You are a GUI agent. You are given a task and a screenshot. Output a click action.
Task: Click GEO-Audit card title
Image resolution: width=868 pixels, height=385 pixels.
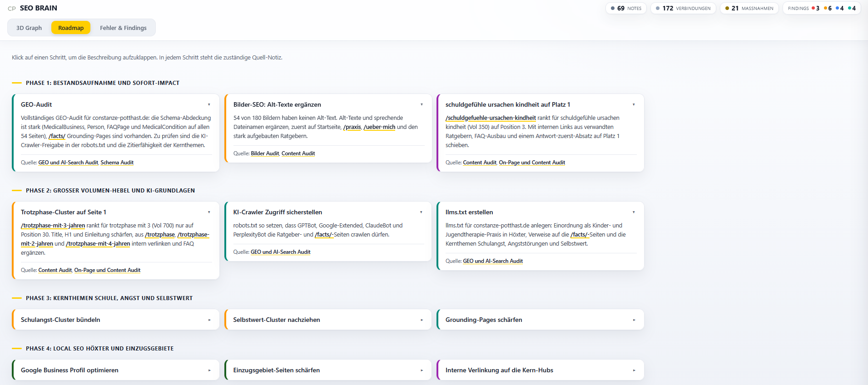pos(36,104)
